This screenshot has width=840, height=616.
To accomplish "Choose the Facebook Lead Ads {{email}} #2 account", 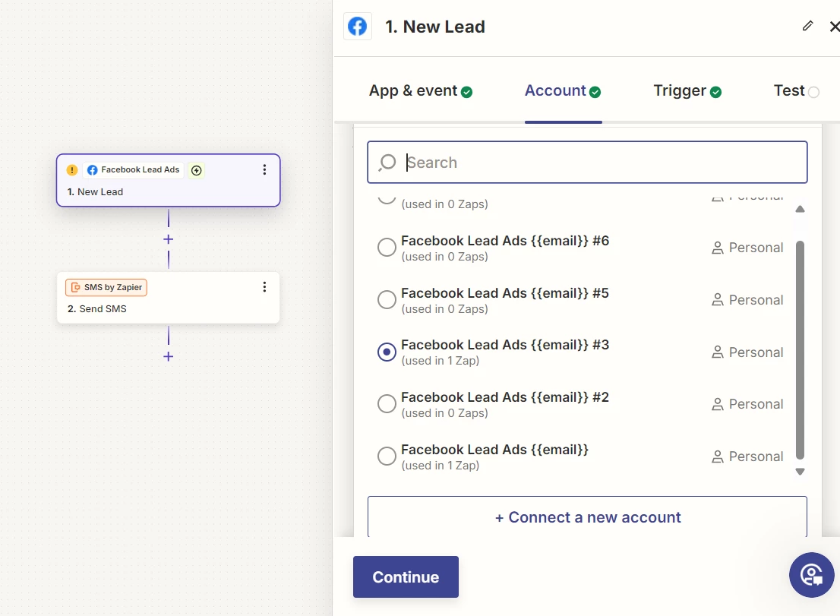I will coord(387,404).
